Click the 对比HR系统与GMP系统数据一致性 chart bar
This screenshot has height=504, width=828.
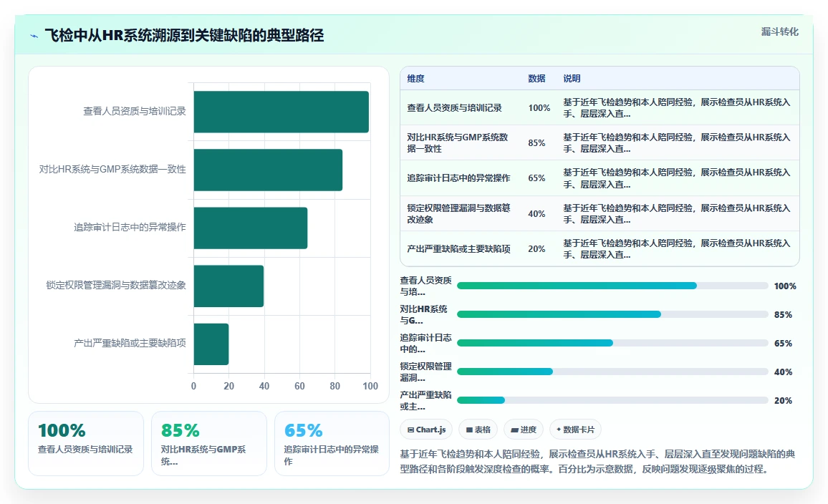pos(268,170)
